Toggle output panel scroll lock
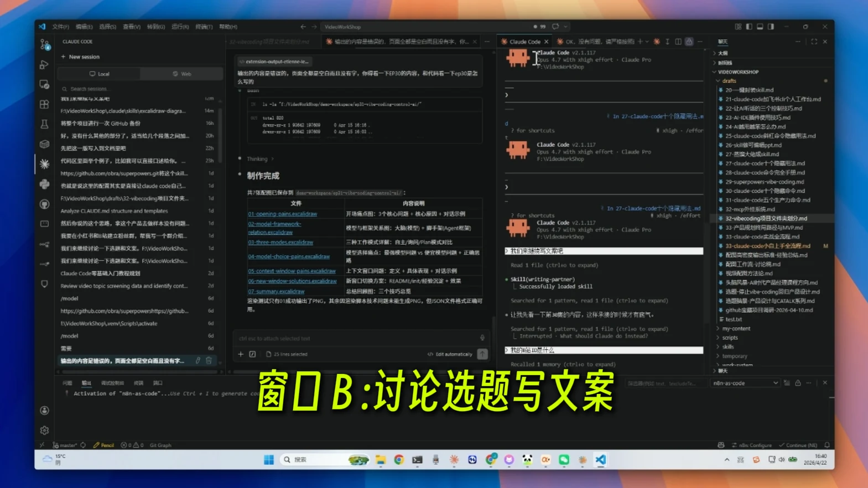This screenshot has height=488, width=868. coord(798,383)
